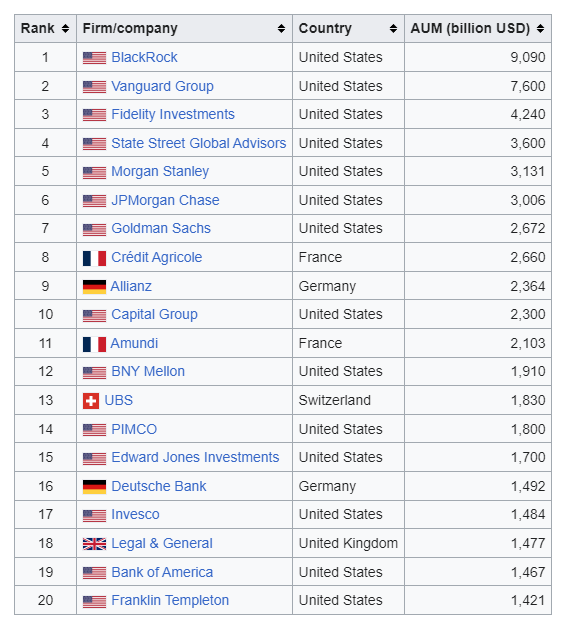Screen dimensions: 567x625
Task: Click the US flag beside PIMCO
Action: pyautogui.click(x=94, y=430)
